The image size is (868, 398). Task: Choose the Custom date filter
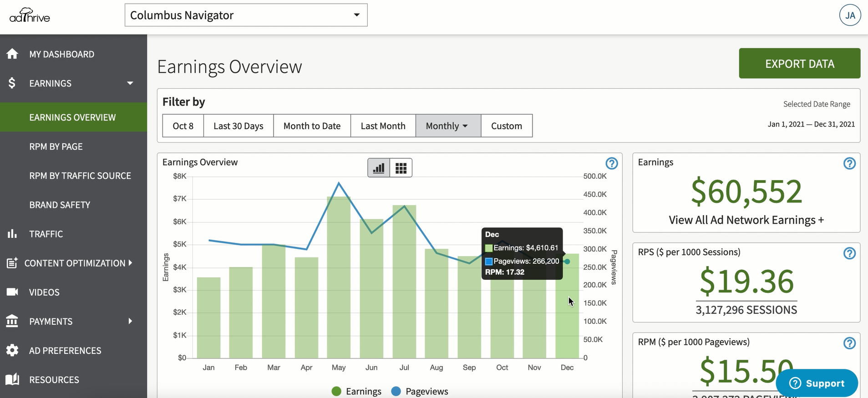click(507, 126)
